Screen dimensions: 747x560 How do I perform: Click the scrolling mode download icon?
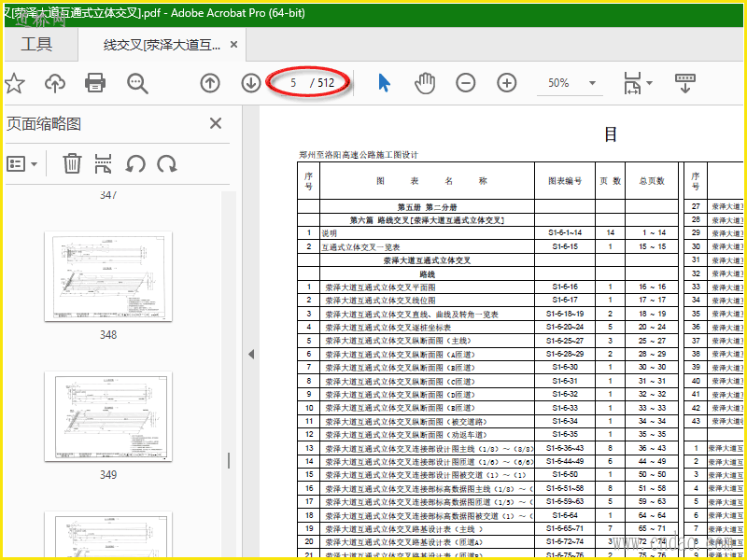click(x=685, y=83)
